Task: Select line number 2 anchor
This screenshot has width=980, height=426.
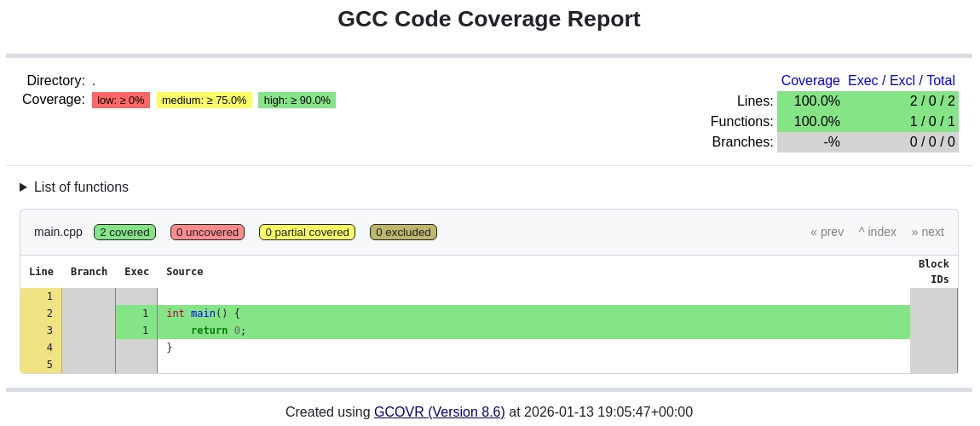Action: (49, 313)
